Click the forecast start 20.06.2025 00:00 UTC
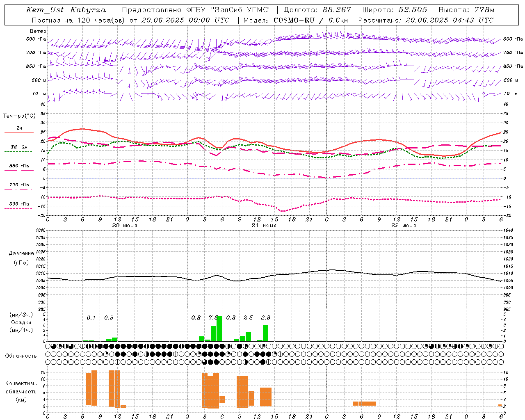 [185, 20]
